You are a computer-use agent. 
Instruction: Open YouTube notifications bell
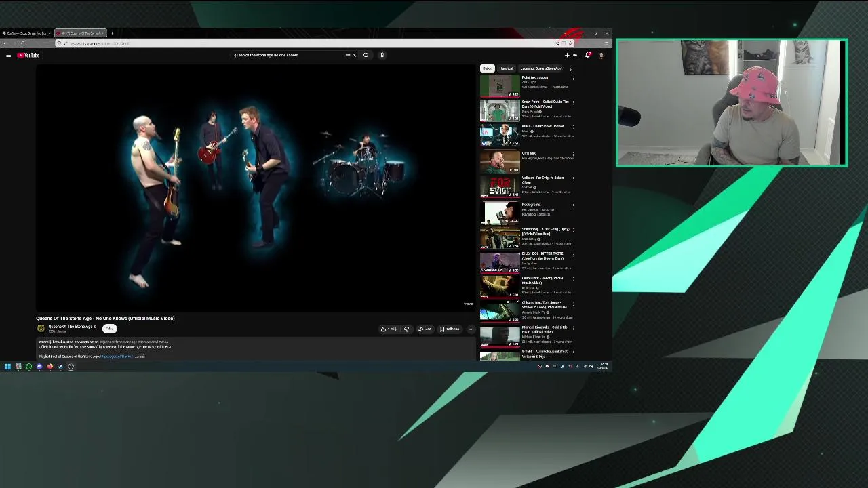(588, 55)
